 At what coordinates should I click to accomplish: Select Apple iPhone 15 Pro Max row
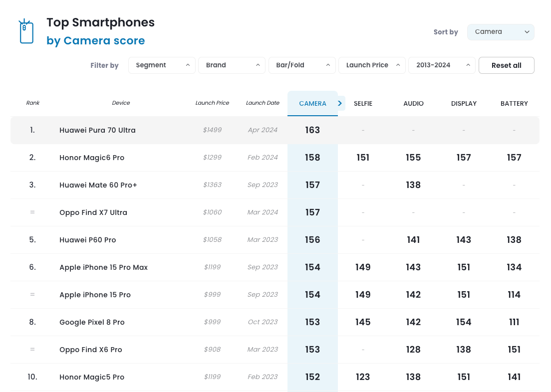[x=103, y=267]
